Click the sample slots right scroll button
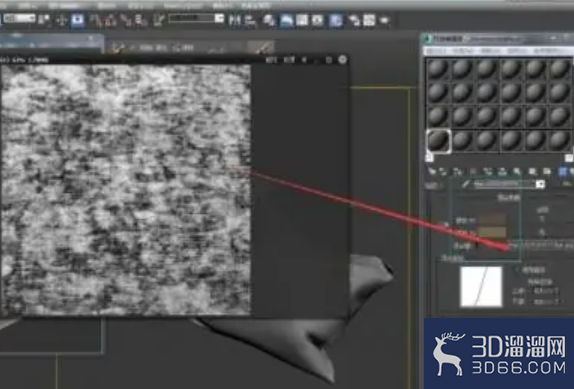This screenshot has width=574, height=389. pos(569,158)
